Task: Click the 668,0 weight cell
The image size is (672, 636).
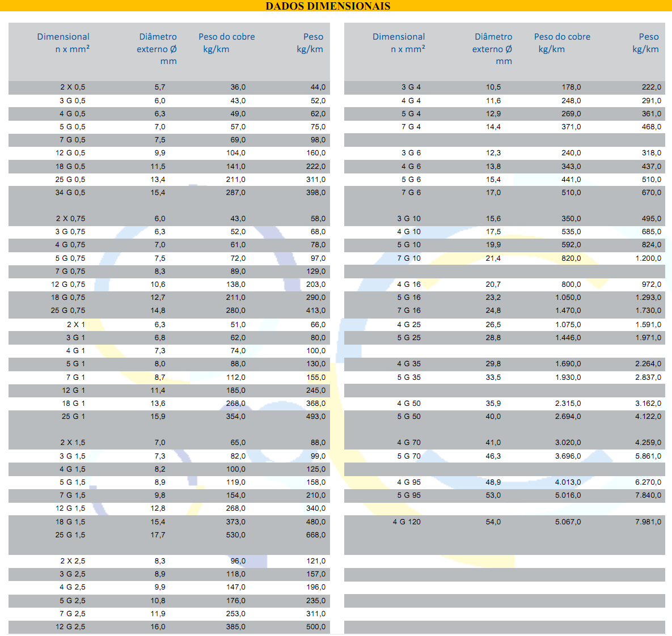Action: click(x=316, y=535)
